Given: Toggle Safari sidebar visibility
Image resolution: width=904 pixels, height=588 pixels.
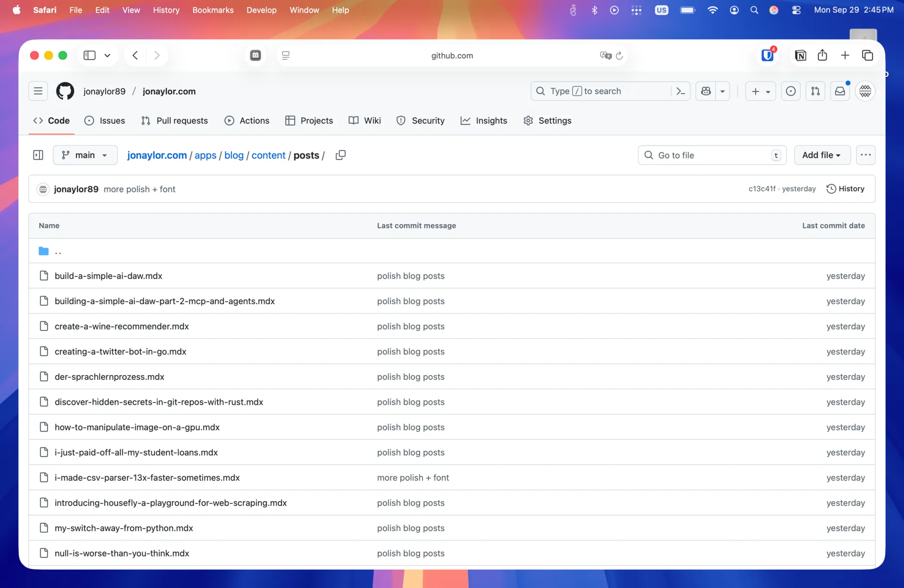Looking at the screenshot, I should [x=89, y=56].
